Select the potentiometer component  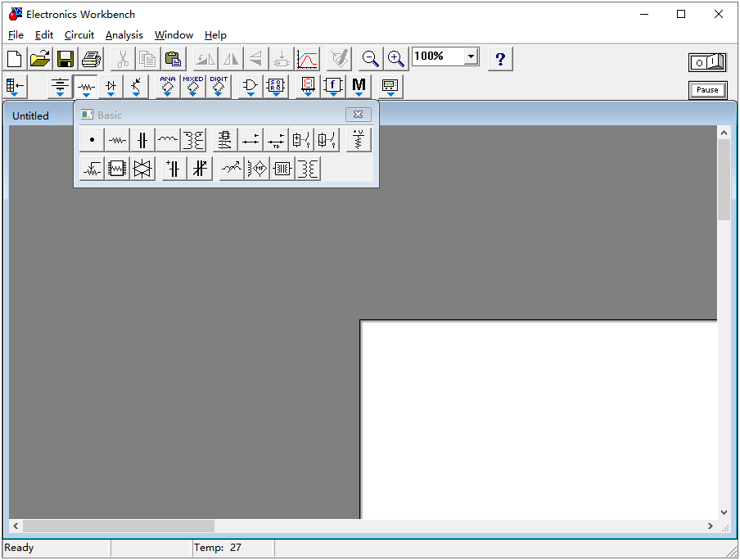92,169
